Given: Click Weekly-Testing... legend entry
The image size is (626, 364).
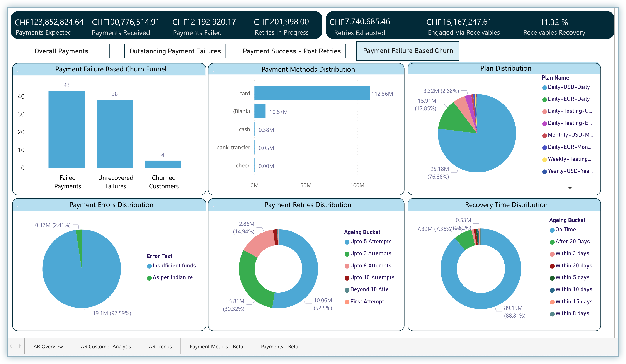Looking at the screenshot, I should coord(567,159).
